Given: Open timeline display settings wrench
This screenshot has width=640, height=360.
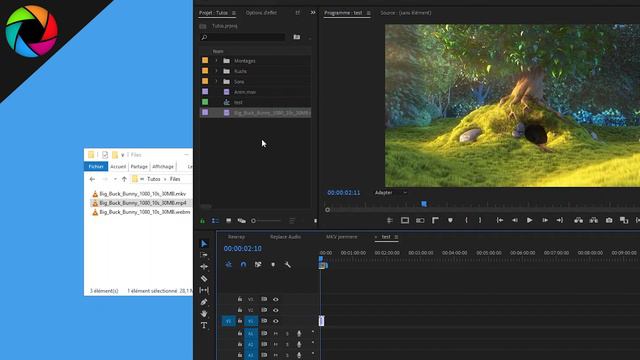Looking at the screenshot, I should 287,264.
